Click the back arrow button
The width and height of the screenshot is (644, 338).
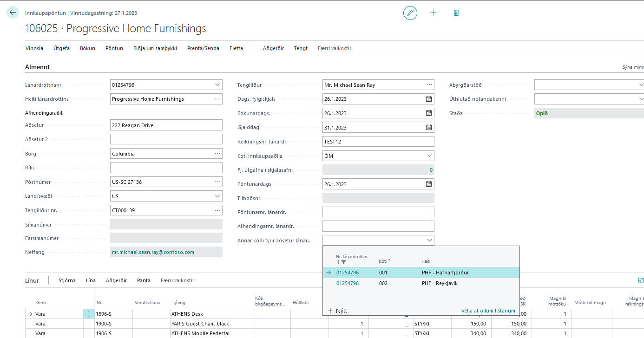13,13
